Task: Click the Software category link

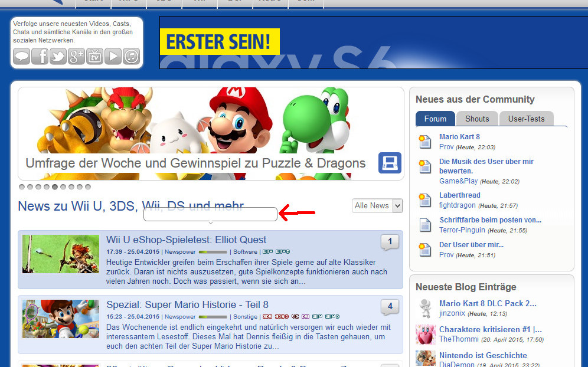Action: tap(245, 252)
